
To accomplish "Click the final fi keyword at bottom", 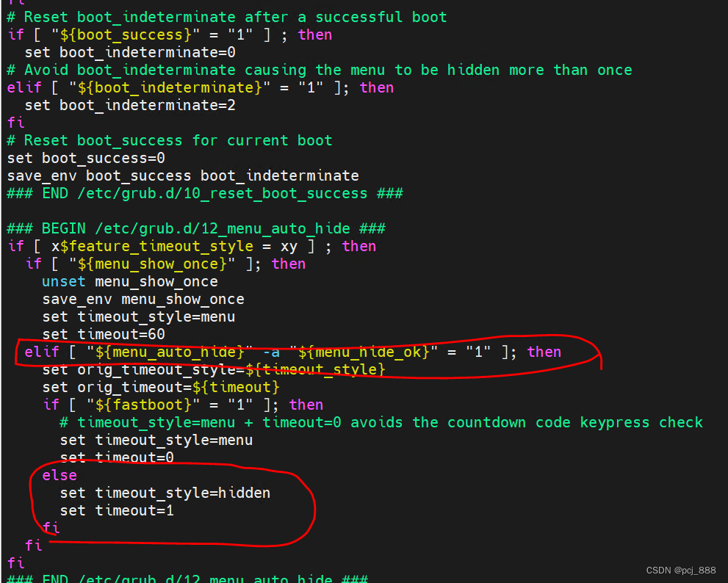I will [x=15, y=563].
